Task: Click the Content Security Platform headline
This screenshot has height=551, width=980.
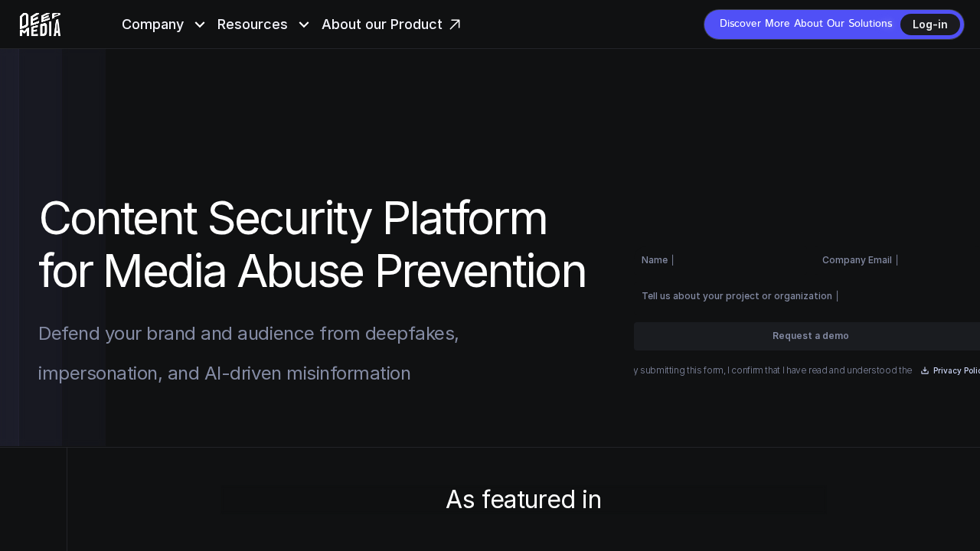Action: [312, 246]
